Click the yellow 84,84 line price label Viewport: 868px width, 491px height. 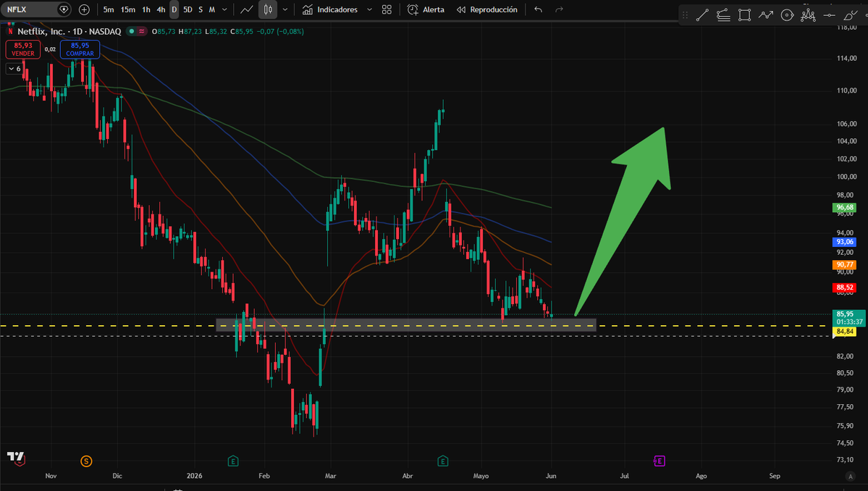coord(844,332)
